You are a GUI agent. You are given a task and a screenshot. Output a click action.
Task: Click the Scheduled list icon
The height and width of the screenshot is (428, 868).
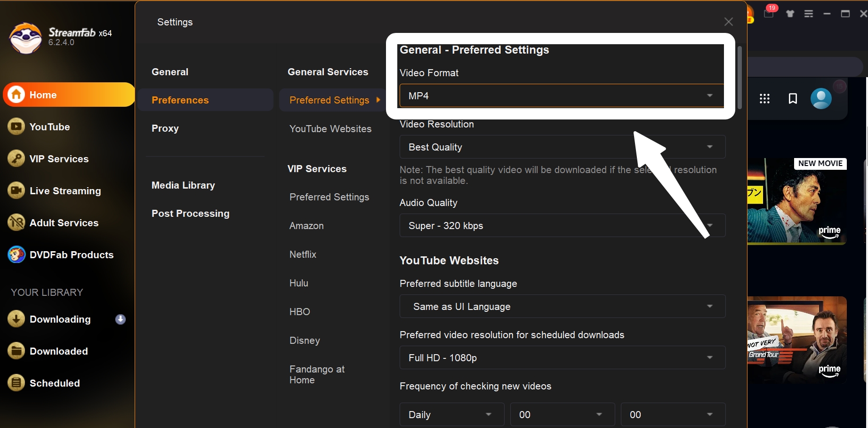pos(16,383)
